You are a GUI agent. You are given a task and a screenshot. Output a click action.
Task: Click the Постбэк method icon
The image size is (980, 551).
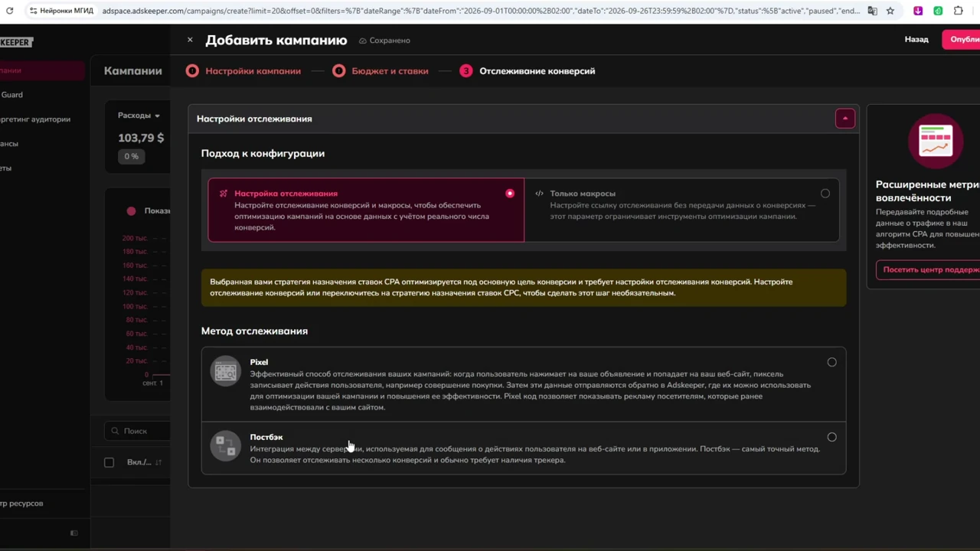click(x=226, y=445)
